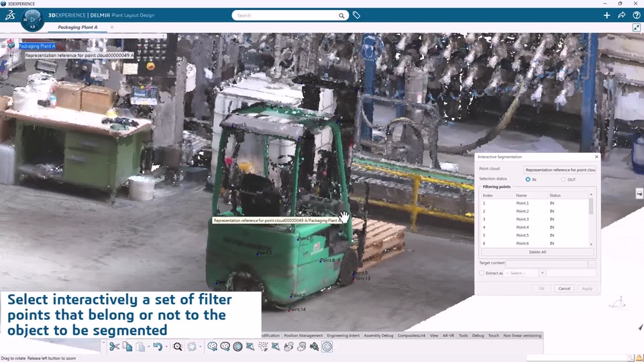Click the alert warning icon in status bar

pyautogui.click(x=639, y=358)
